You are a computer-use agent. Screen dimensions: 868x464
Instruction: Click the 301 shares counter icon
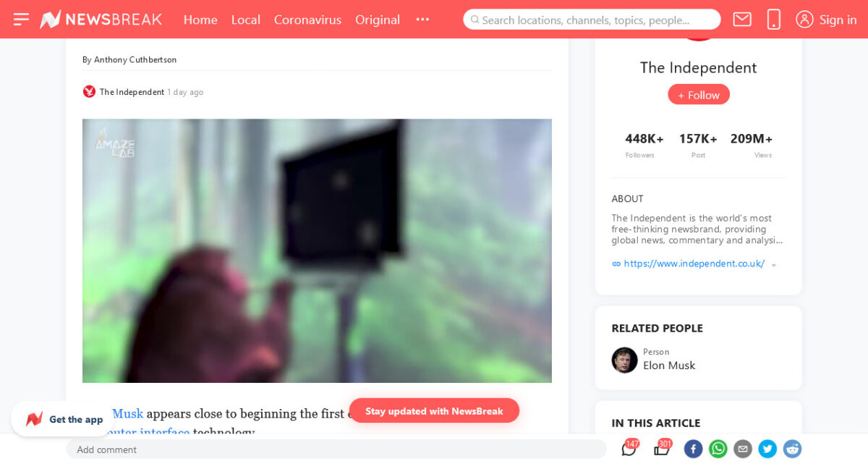point(663,448)
